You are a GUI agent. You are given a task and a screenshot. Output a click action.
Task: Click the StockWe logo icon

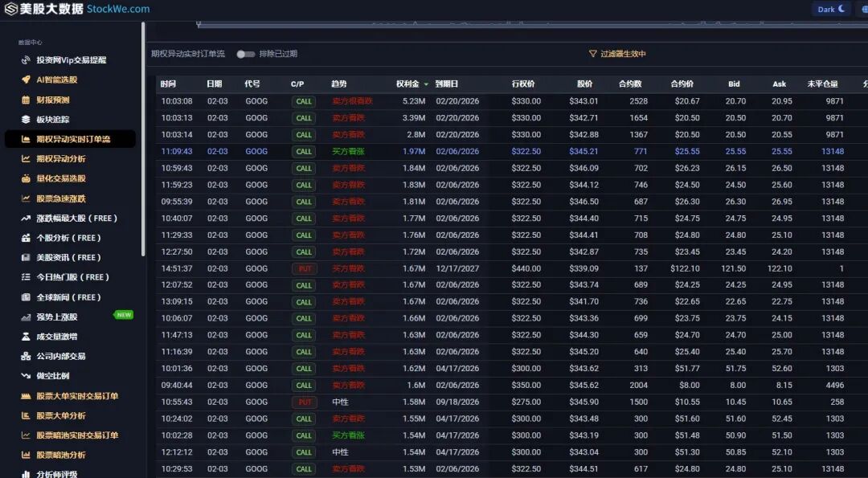pos(10,9)
